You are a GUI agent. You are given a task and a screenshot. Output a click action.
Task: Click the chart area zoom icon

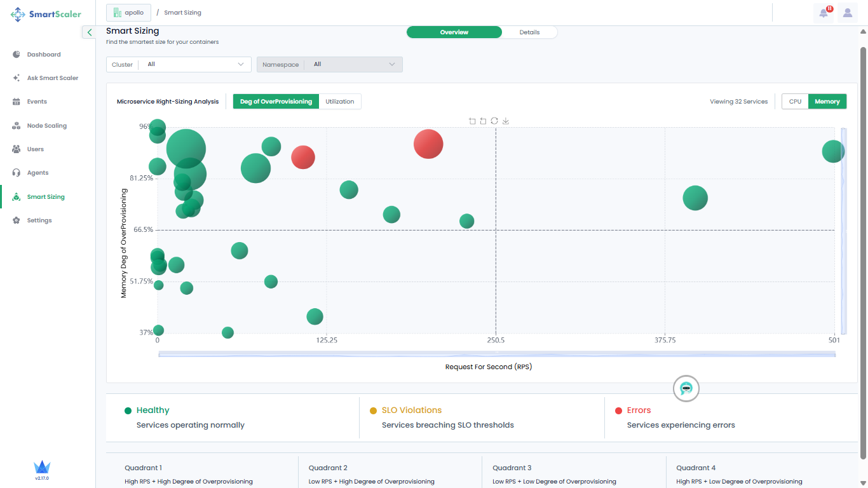click(472, 121)
